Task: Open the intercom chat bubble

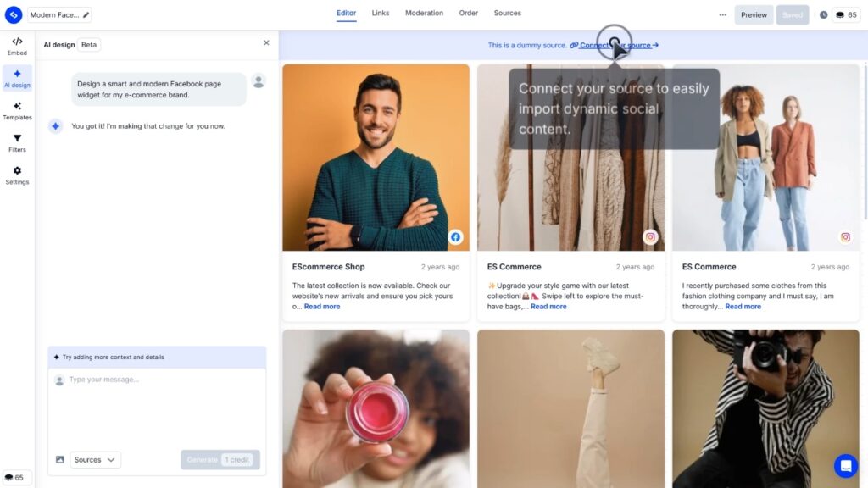Action: [x=846, y=465]
